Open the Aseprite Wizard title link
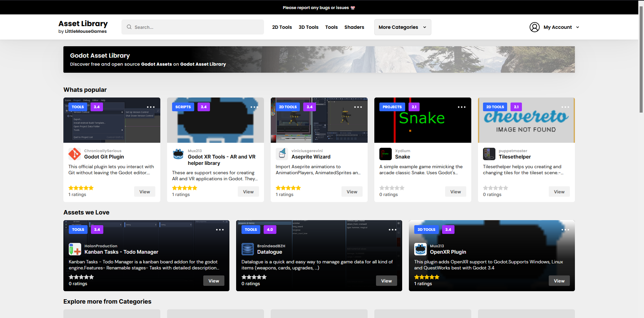Screen dimensions: 644x318 click(x=311, y=157)
